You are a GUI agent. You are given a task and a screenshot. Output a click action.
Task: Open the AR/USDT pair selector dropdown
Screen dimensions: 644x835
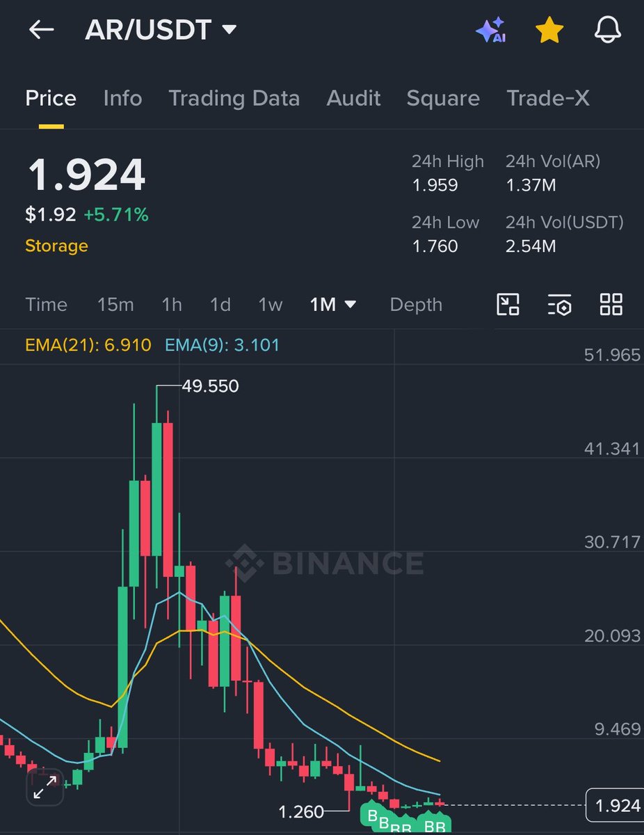(161, 30)
